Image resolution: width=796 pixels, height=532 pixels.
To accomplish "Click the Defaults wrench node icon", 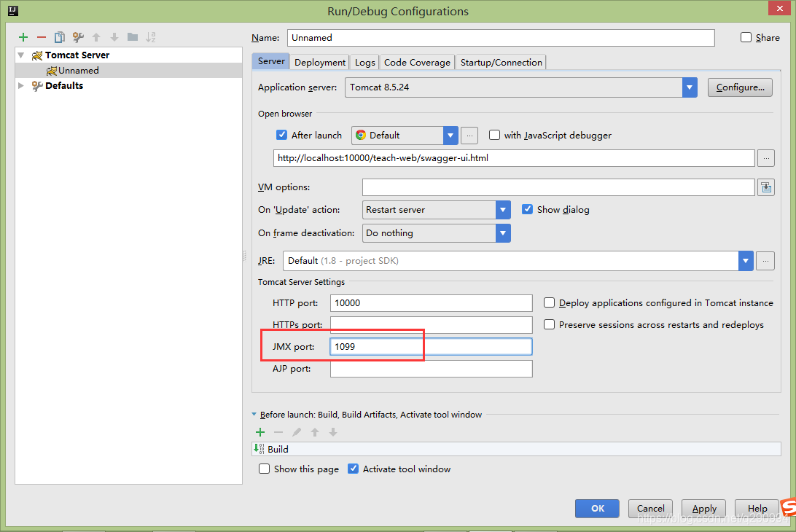I will [37, 86].
